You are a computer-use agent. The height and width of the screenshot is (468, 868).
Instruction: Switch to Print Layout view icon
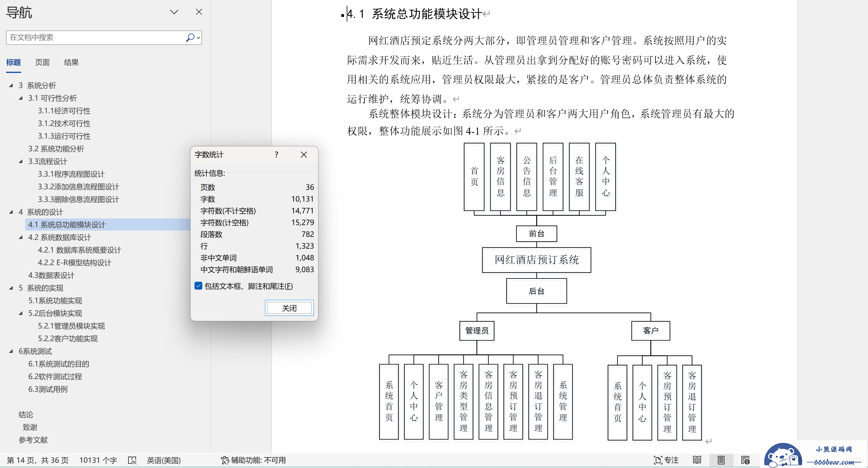point(721,460)
